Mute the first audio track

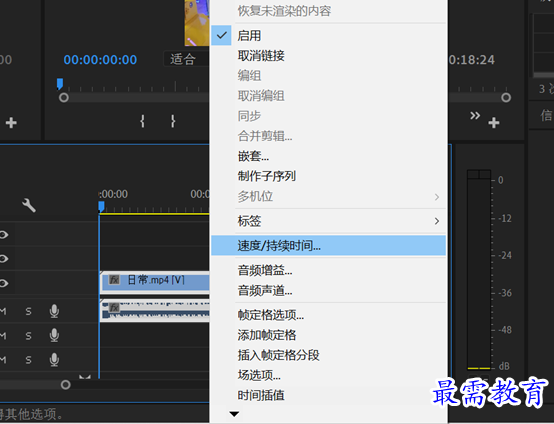[3, 311]
